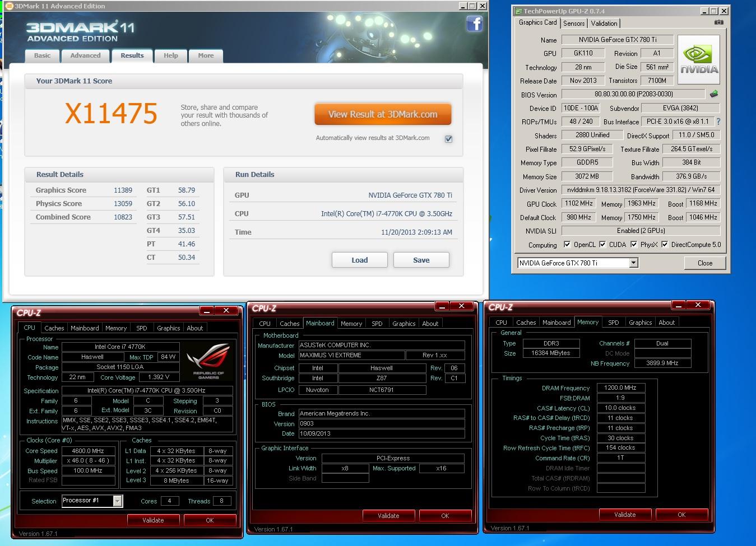Click the Physics Score 13059 value
This screenshot has width=756, height=546.
click(x=123, y=204)
